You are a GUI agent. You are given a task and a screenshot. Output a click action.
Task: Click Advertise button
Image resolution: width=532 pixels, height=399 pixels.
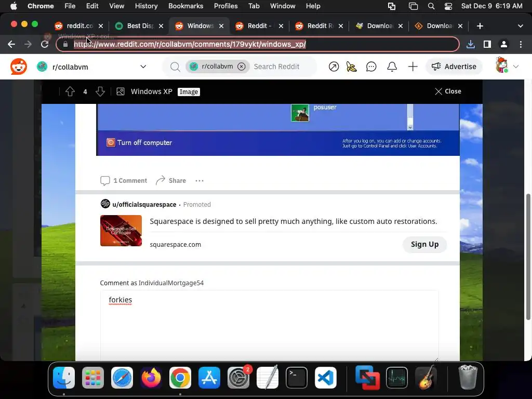[454, 66]
